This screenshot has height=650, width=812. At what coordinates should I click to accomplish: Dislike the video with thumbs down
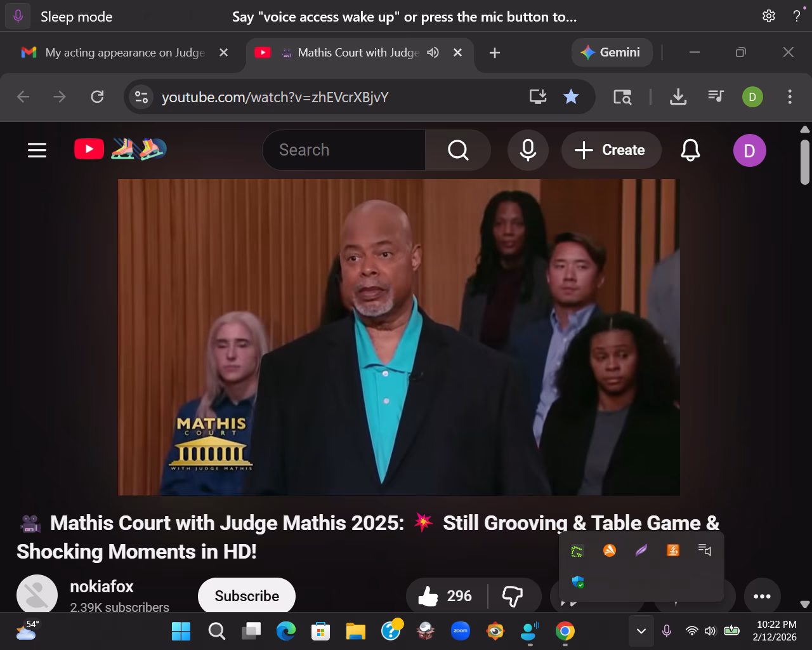click(x=513, y=596)
